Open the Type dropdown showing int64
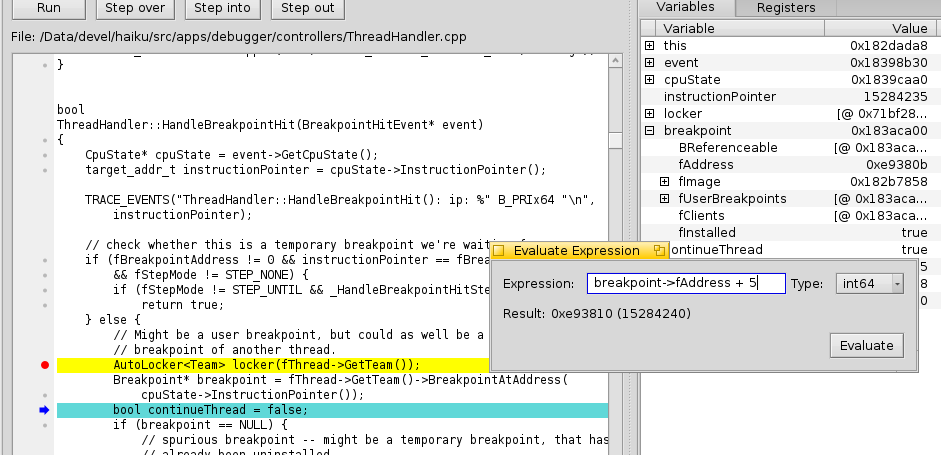Viewport: 941px width, 455px height. [869, 284]
